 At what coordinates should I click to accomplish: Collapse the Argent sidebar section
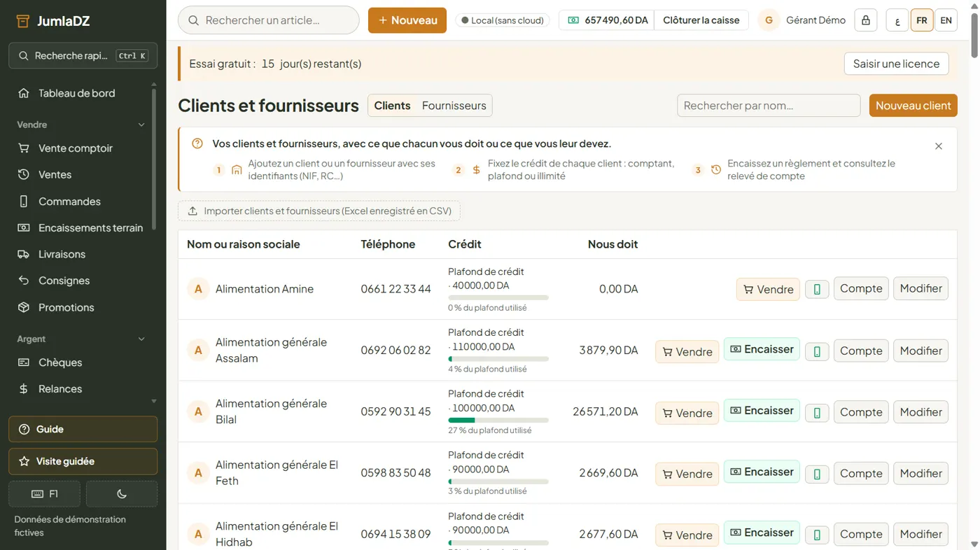[x=80, y=339]
